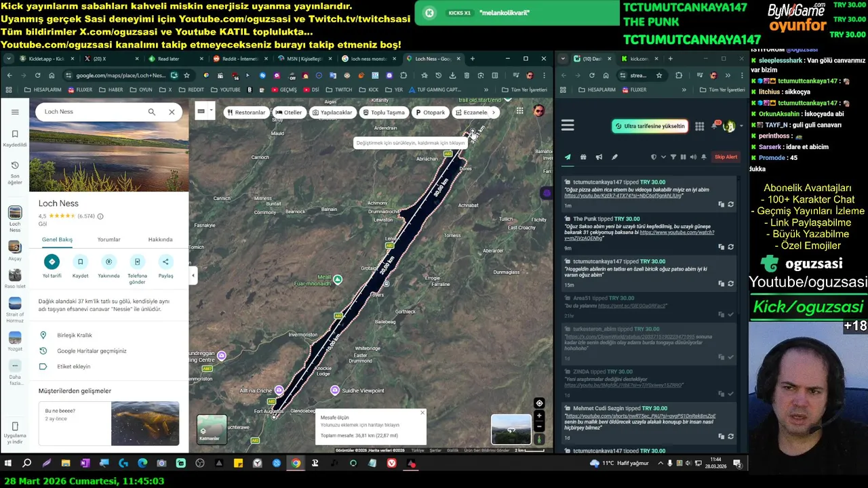This screenshot has width=868, height=488.
Task: Click Telefona gönder send-to-phone icon
Action: pyautogui.click(x=137, y=262)
